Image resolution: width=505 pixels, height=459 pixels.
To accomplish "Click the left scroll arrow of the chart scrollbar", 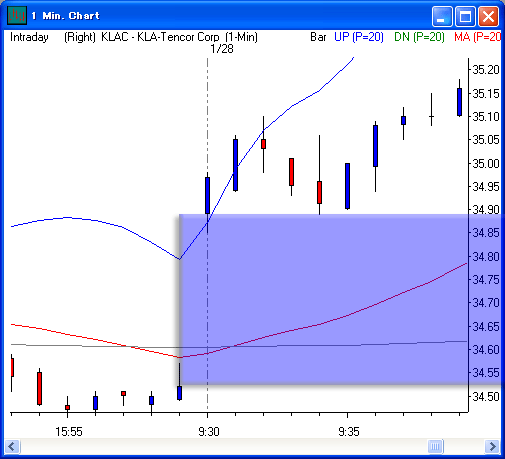I will pyautogui.click(x=13, y=446).
